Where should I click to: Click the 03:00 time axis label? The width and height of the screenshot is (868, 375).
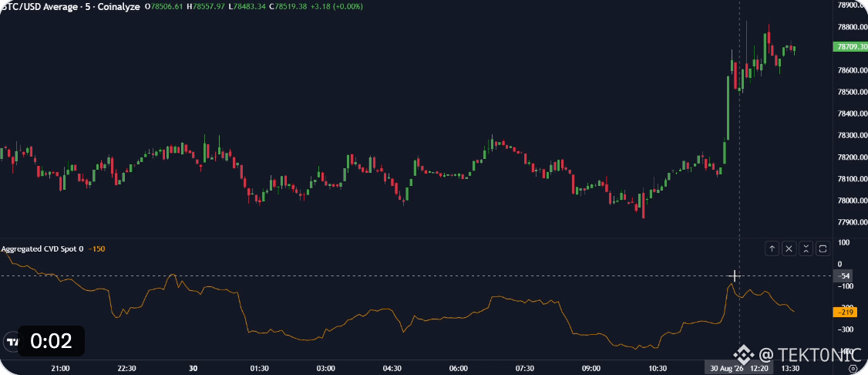325,368
